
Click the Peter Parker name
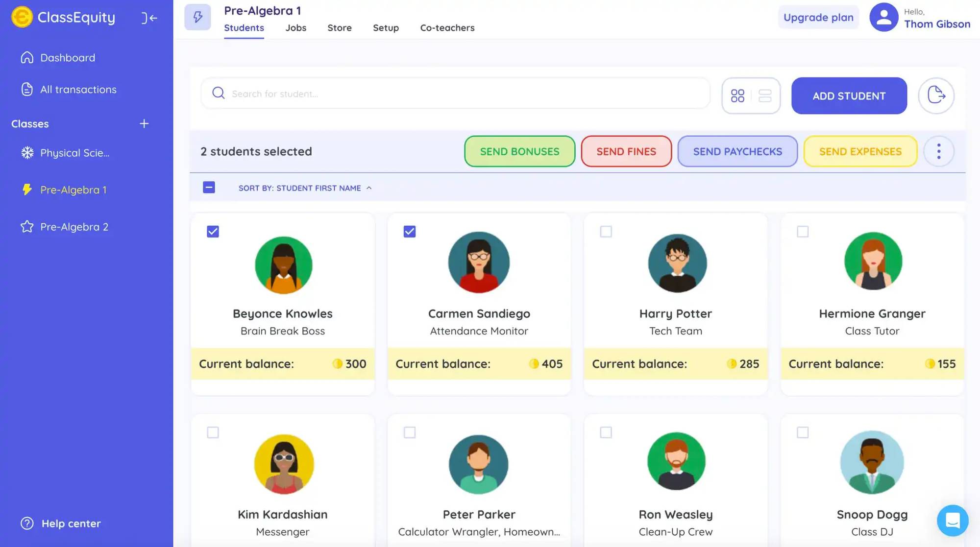479,514
